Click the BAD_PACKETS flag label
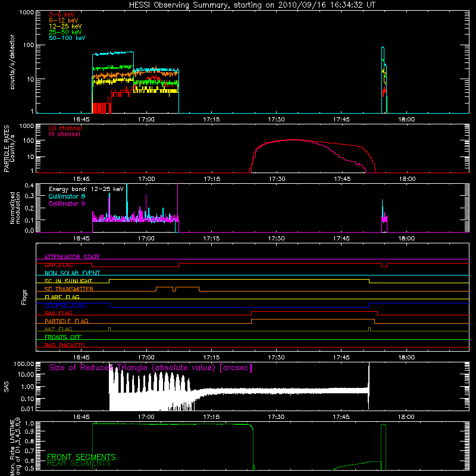 click(65, 345)
